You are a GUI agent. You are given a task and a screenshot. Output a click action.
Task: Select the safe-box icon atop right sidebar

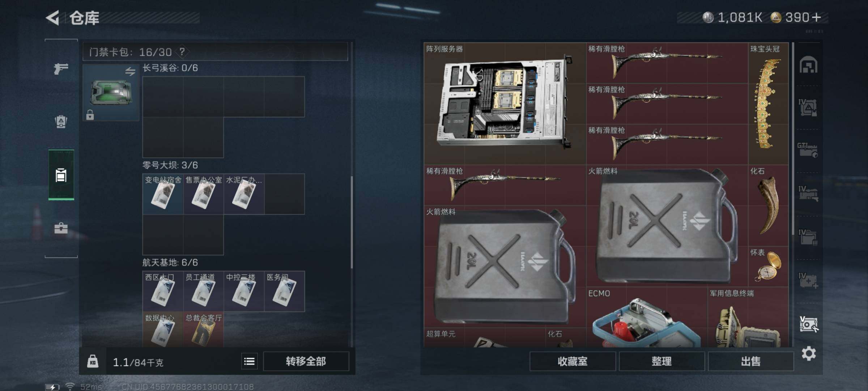[808, 65]
